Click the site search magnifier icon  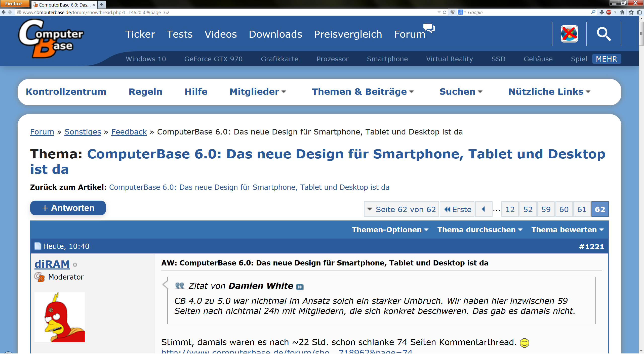tap(604, 34)
